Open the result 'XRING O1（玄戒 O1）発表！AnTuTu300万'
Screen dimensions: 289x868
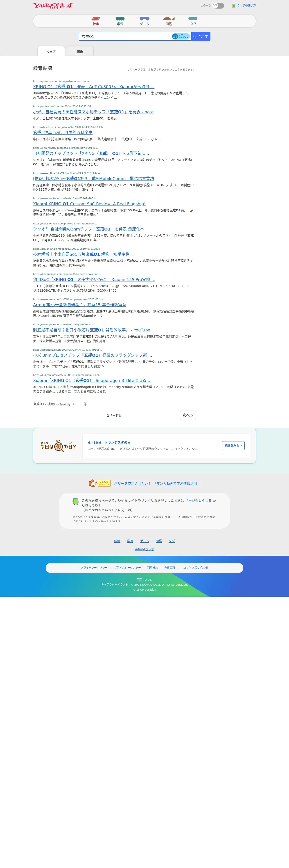[94, 87]
